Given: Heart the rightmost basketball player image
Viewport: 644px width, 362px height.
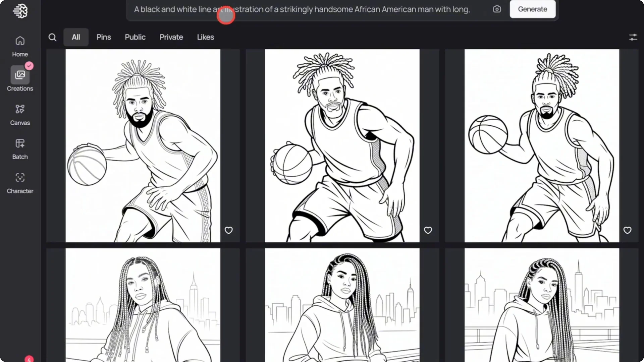Looking at the screenshot, I should (x=627, y=230).
